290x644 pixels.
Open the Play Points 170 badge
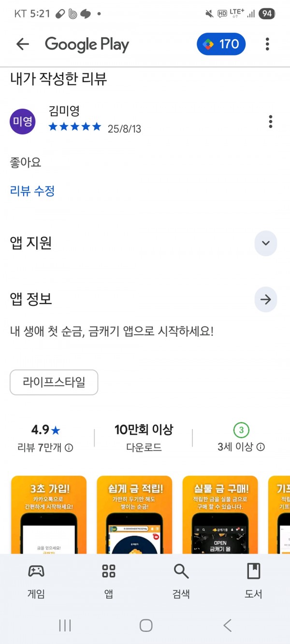[221, 44]
